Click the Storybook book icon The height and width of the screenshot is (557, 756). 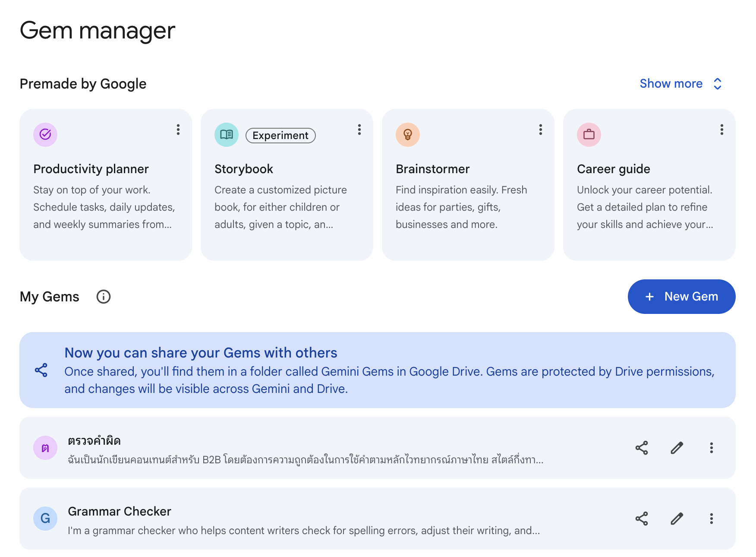coord(227,135)
